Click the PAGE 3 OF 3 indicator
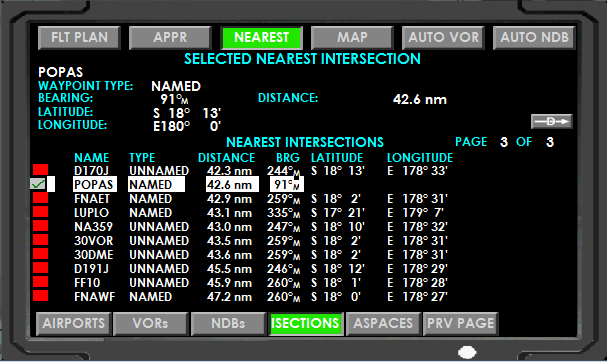 point(505,142)
